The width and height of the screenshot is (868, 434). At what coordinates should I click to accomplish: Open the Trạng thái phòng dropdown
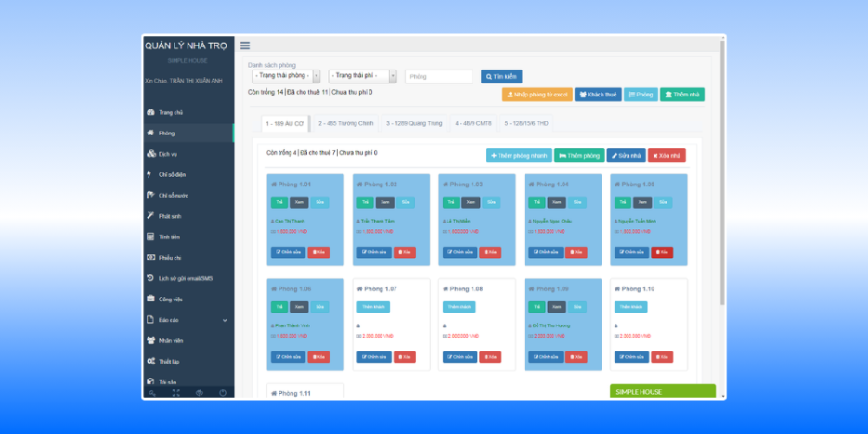pos(286,76)
